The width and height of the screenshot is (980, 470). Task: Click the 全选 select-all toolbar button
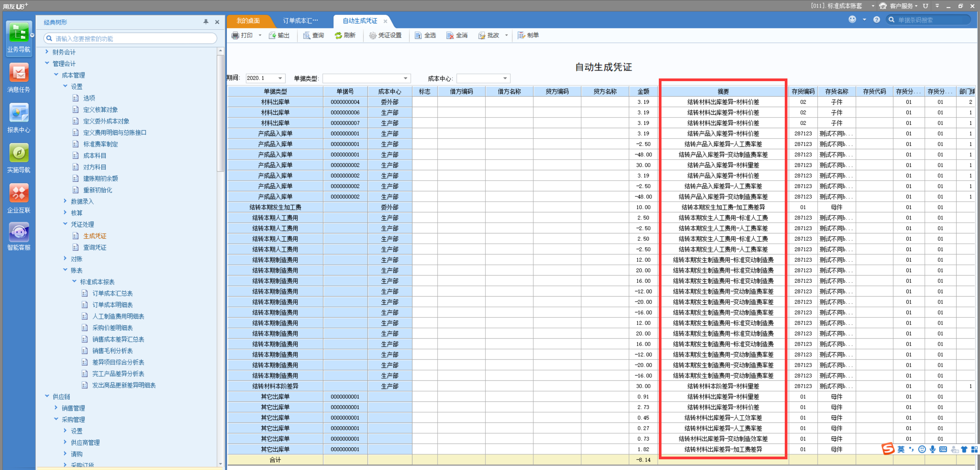tap(425, 36)
